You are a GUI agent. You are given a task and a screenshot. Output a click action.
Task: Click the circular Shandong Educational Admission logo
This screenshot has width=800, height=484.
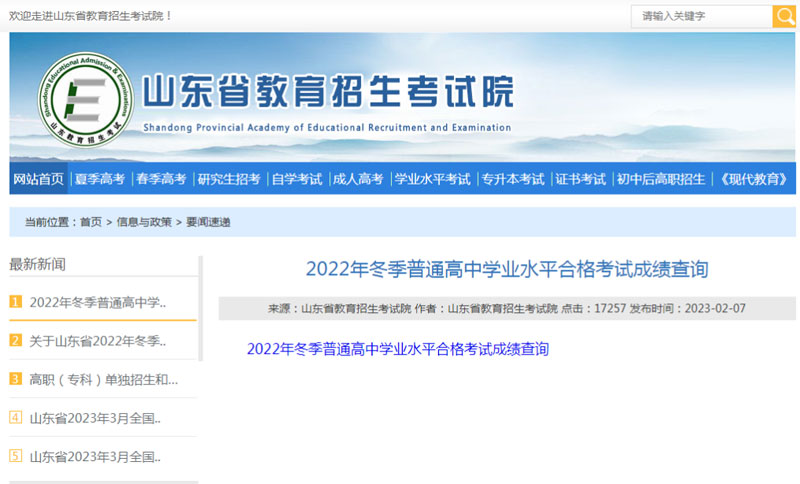pyautogui.click(x=86, y=99)
